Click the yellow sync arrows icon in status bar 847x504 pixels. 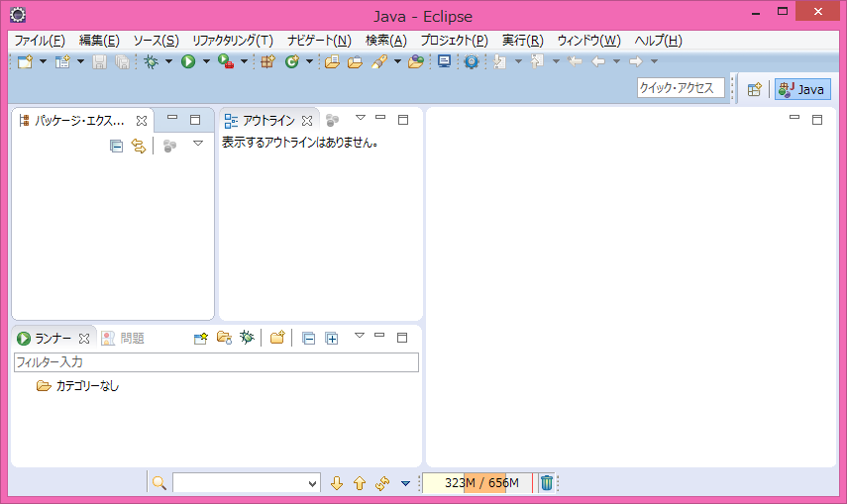(382, 483)
